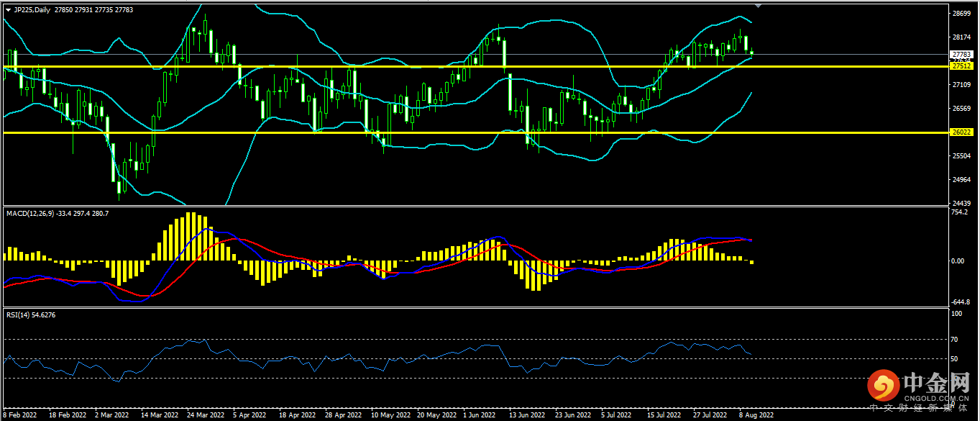
Task: Select the yellow 27512 price level tag
Action: click(x=961, y=66)
